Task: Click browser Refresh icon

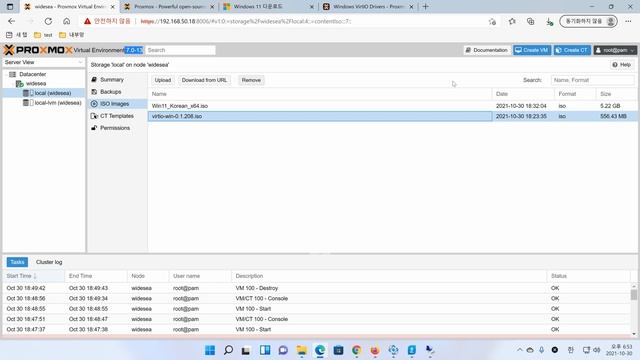Action: click(48, 21)
